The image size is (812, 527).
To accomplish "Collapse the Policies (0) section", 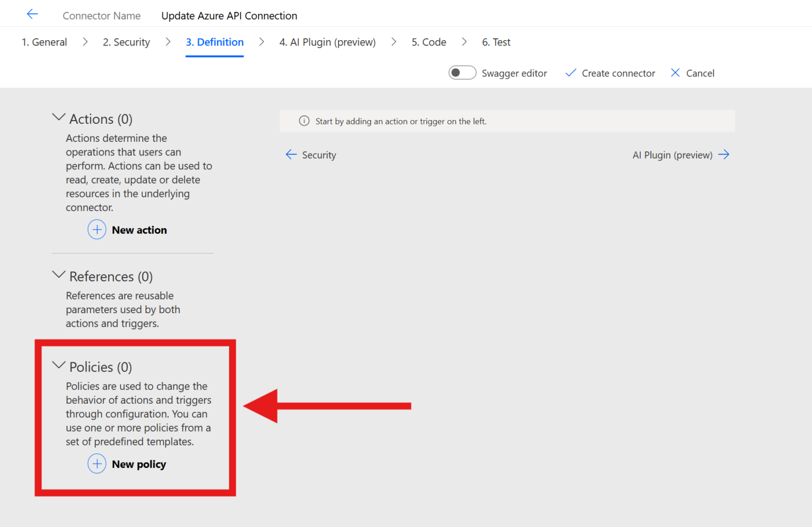I will (x=59, y=366).
